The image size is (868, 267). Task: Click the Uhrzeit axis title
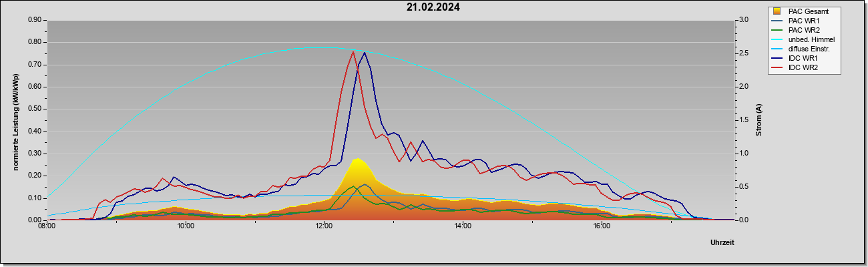point(722,242)
